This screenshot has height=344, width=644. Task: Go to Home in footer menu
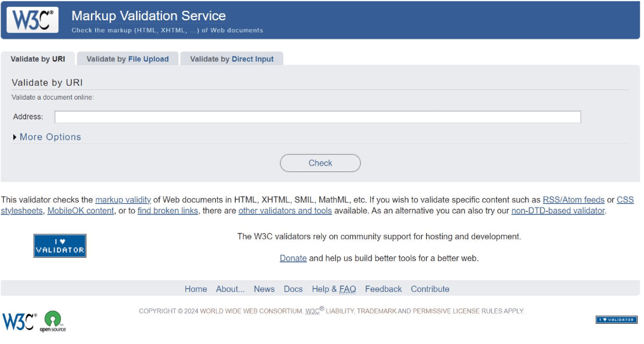click(196, 289)
